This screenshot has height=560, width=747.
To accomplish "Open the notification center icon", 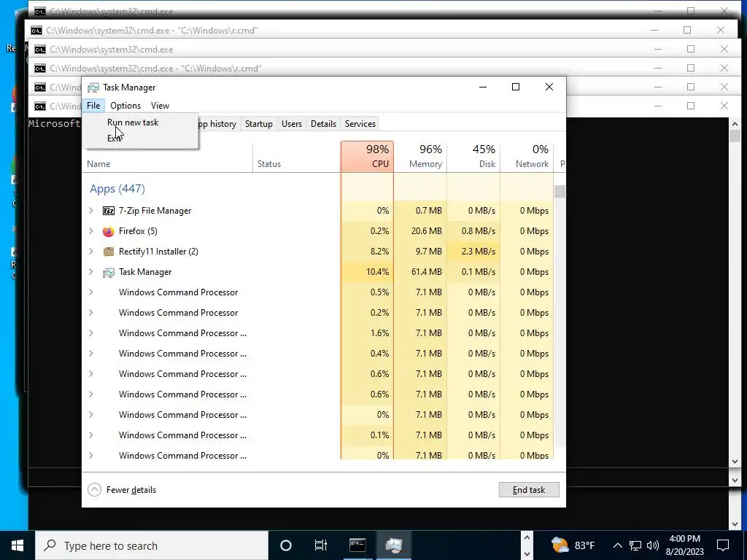I will coord(723,545).
